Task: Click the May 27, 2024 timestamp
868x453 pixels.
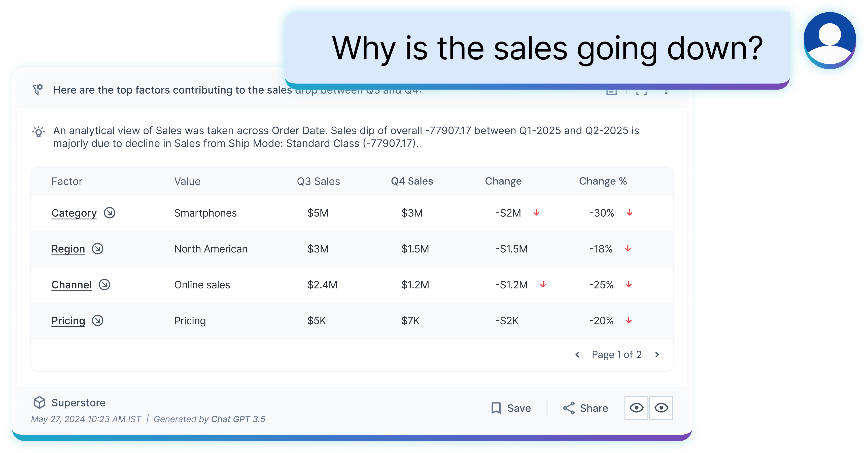Action: coord(86,419)
